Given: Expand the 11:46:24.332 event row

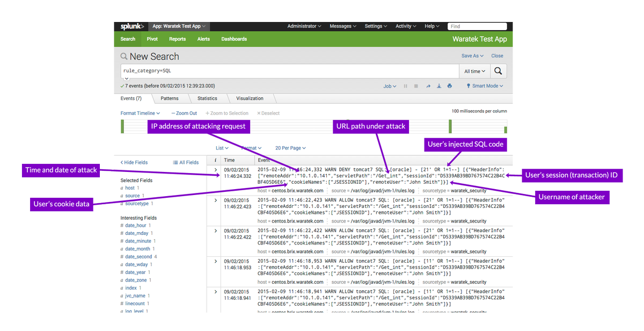Looking at the screenshot, I should [215, 170].
